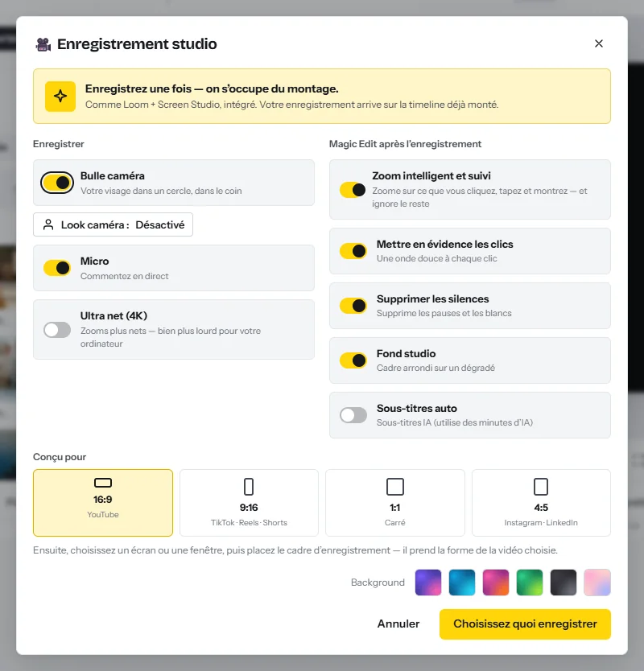This screenshot has width=644, height=671.
Task: Click Annuler to cancel
Action: 398,624
